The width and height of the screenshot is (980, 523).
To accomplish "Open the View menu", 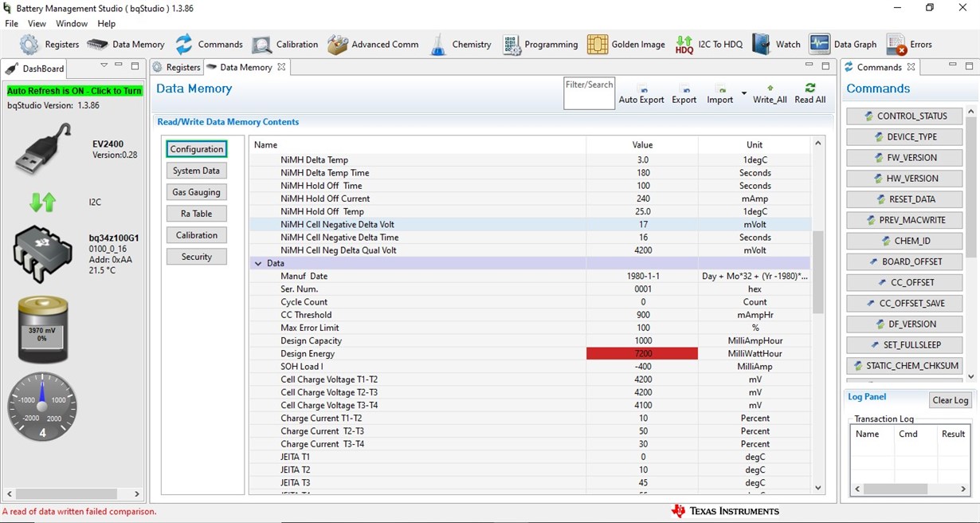I will tap(37, 24).
